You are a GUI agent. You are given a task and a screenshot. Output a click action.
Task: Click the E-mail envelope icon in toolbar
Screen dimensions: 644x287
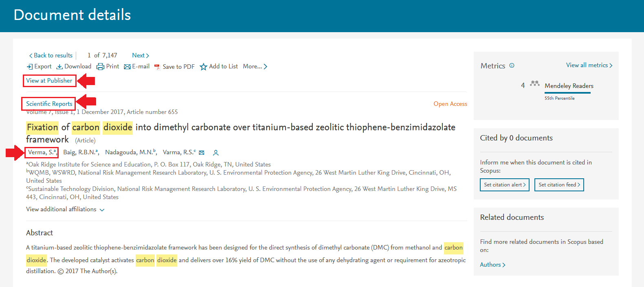127,67
